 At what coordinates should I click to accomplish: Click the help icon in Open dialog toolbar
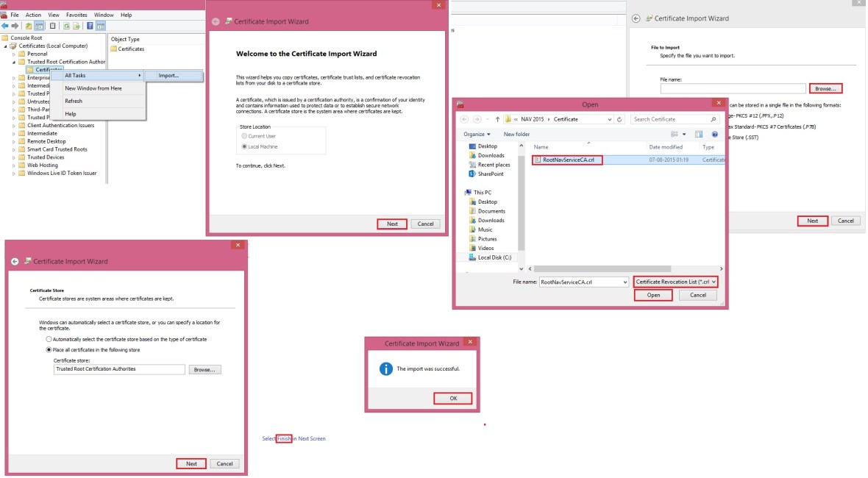coord(714,134)
